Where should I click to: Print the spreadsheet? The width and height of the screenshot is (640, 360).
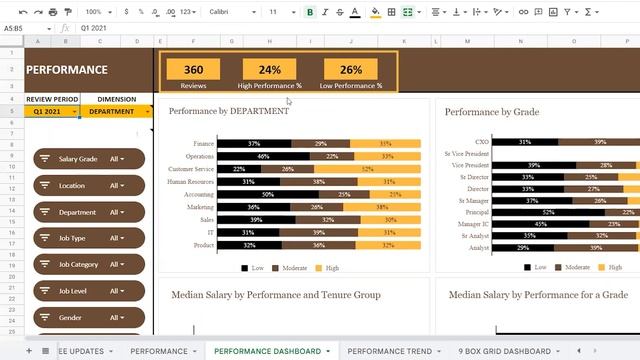53,12
